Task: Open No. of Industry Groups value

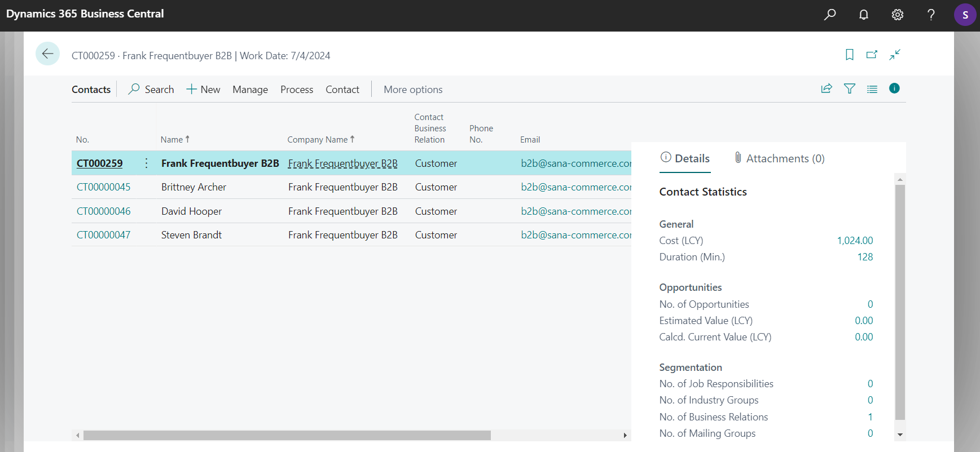Action: (870, 400)
